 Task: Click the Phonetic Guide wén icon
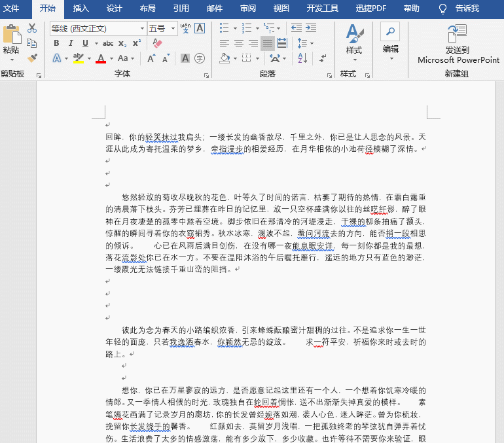[185, 28]
